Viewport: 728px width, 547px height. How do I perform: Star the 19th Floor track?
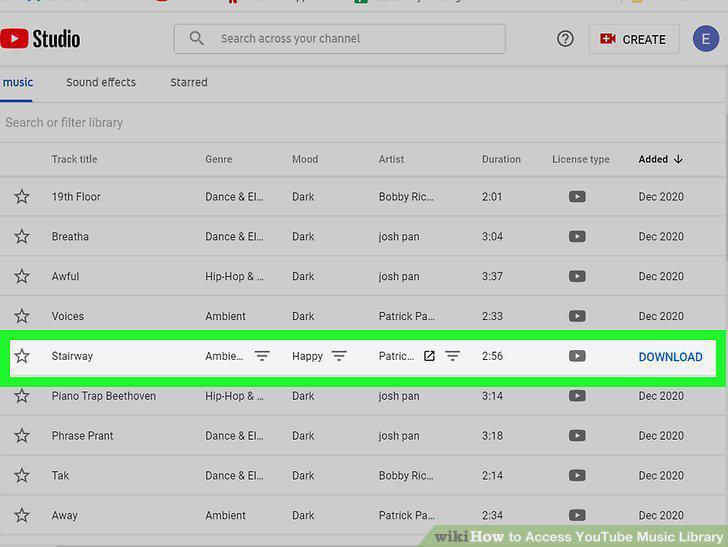22,196
